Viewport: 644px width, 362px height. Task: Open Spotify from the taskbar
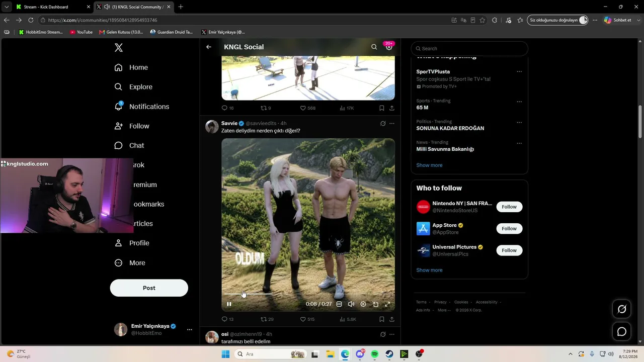pyautogui.click(x=374, y=354)
